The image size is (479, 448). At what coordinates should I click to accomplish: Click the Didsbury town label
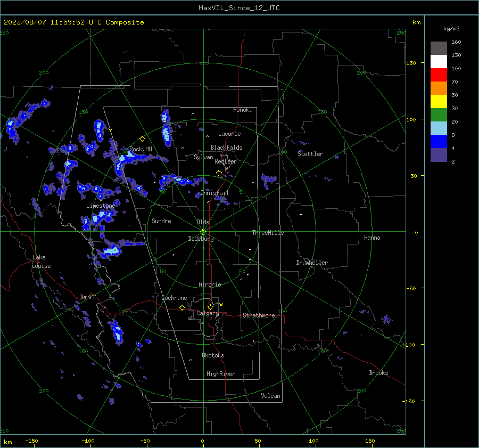point(201,239)
